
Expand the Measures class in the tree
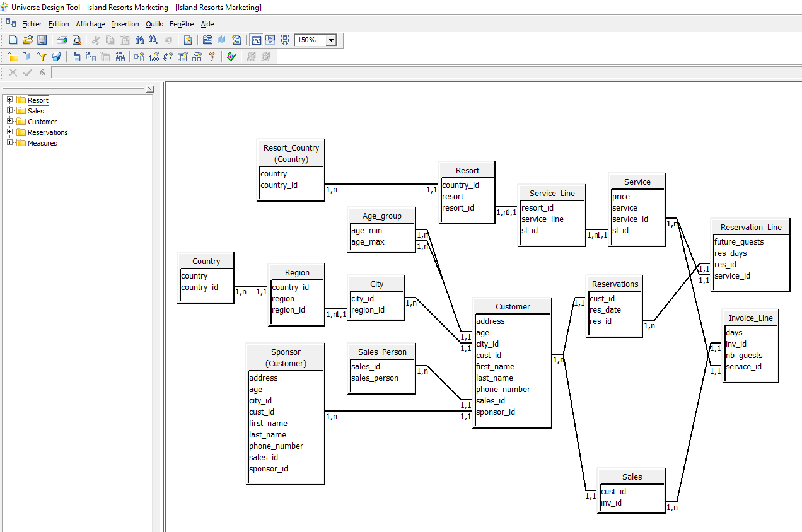click(x=10, y=143)
